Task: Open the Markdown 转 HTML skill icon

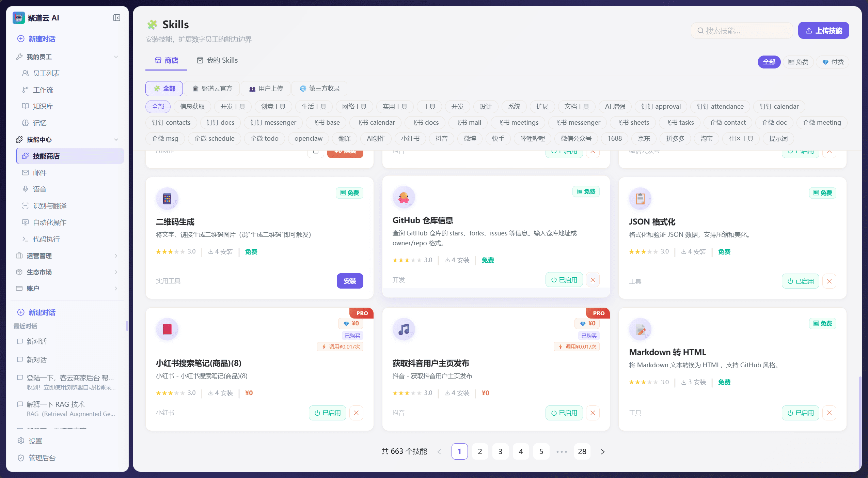Action: point(640,329)
